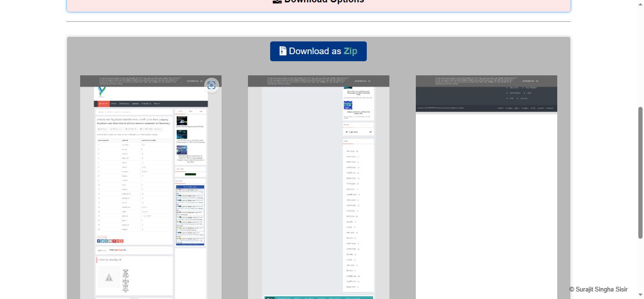Click EN SAVOIR PLUS in the cookie notice
This screenshot has height=299, width=644.
[192, 81]
